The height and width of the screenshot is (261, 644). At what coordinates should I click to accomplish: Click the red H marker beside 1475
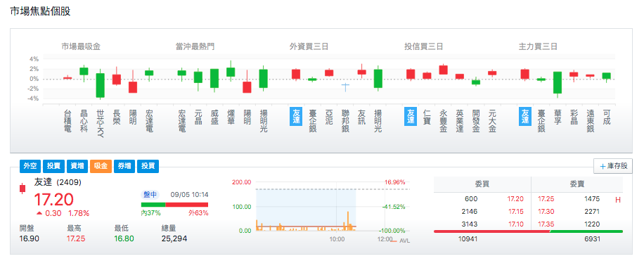(618, 200)
